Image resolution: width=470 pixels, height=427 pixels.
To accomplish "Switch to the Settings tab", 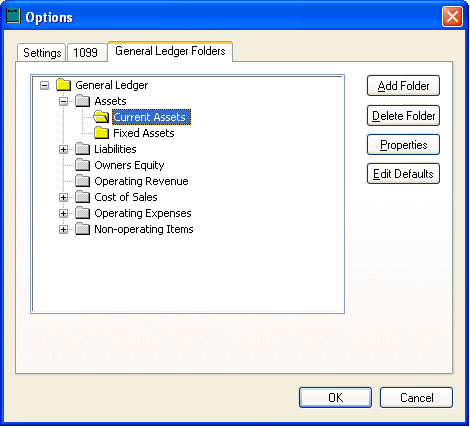I will 42,53.
